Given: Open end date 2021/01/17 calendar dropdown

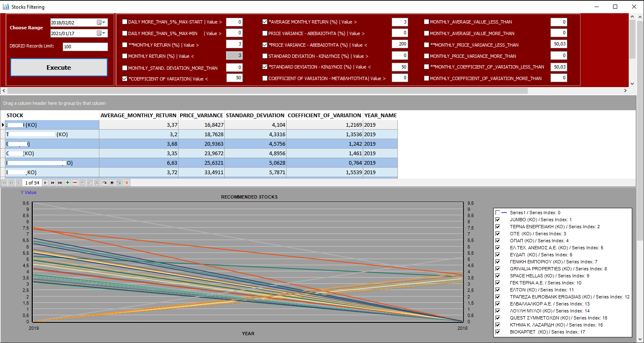Looking at the screenshot, I should (x=101, y=33).
